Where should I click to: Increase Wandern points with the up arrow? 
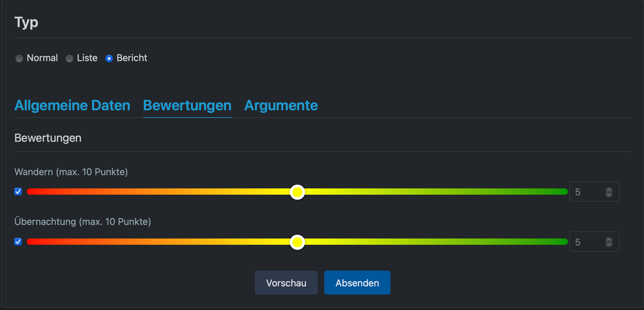tap(609, 190)
